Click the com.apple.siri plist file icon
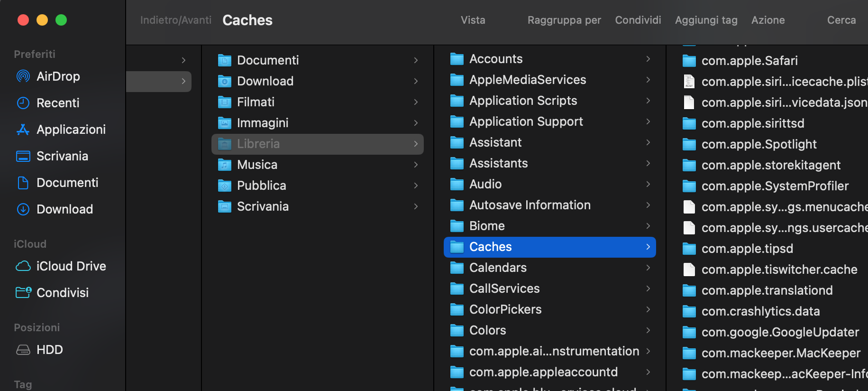The image size is (868, 391). 689,82
